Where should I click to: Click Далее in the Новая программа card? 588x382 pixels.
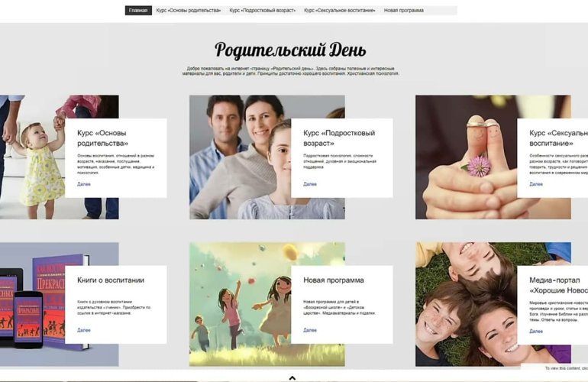[x=309, y=330]
